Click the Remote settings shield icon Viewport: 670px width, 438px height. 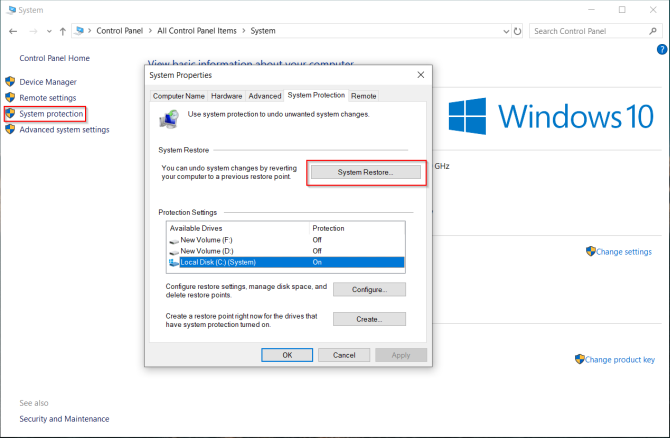(10, 97)
